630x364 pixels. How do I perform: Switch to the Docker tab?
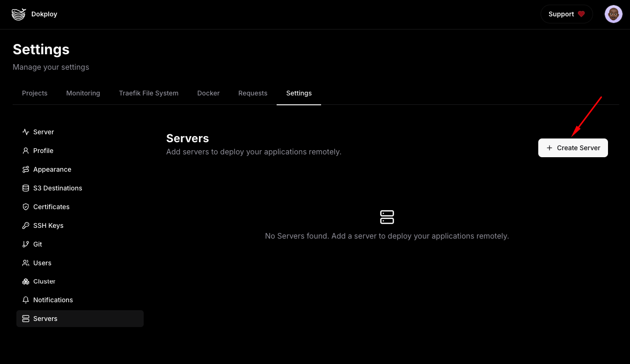coord(208,93)
